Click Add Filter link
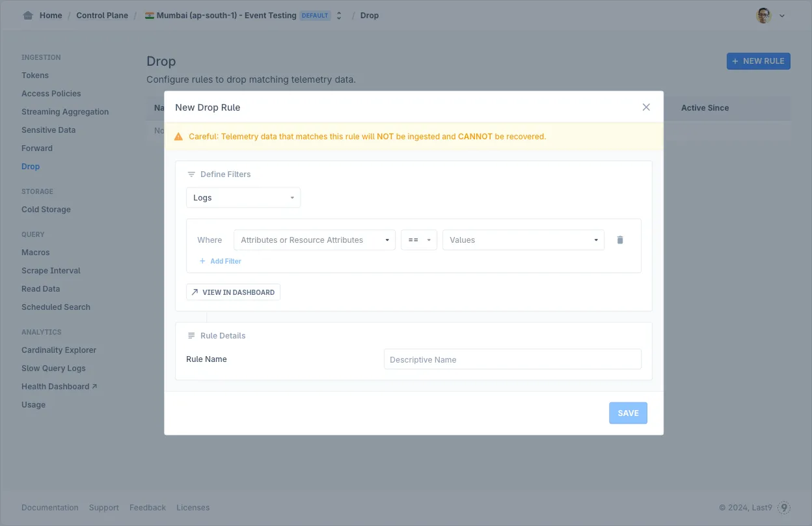Image resolution: width=812 pixels, height=526 pixels. (x=220, y=261)
